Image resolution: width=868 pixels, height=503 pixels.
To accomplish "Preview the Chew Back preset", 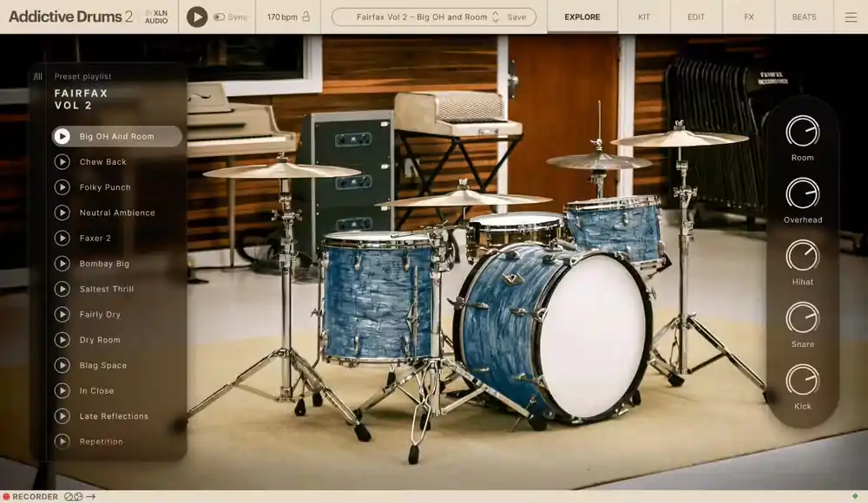I will point(62,161).
